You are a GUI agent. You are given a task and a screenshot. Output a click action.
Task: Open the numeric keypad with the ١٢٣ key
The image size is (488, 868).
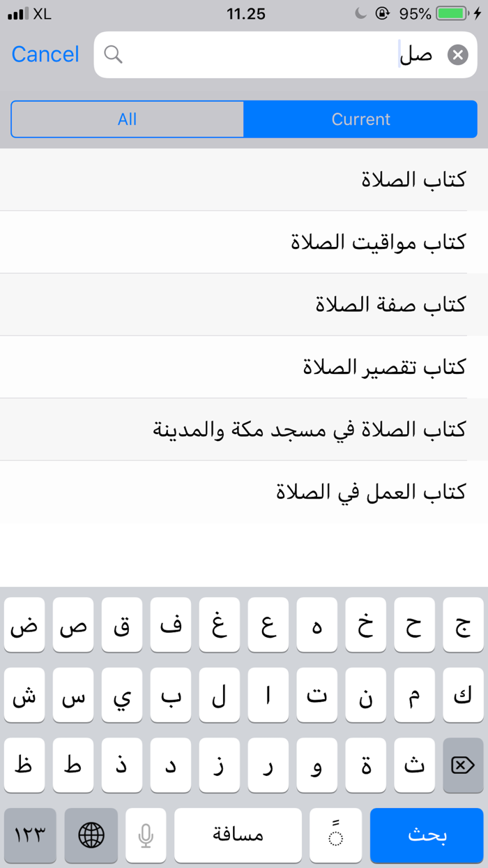coord(29,835)
